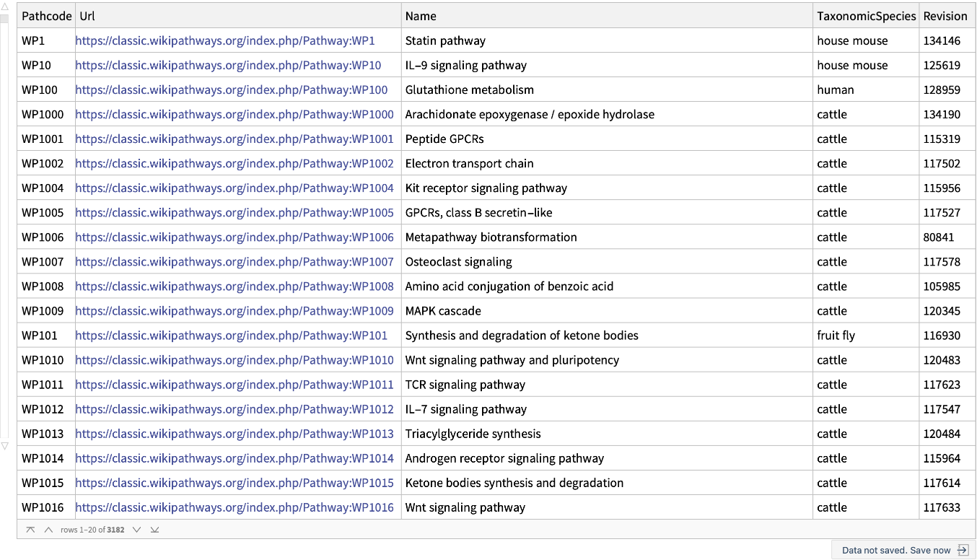977x560 pixels.
Task: Select the Revision column header
Action: pos(945,16)
